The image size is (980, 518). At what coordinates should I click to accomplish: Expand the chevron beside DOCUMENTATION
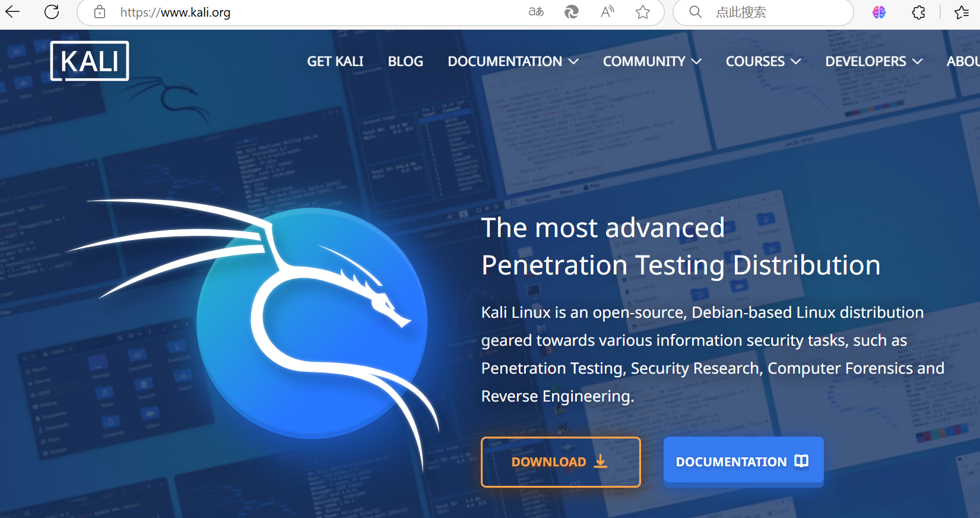tap(573, 62)
